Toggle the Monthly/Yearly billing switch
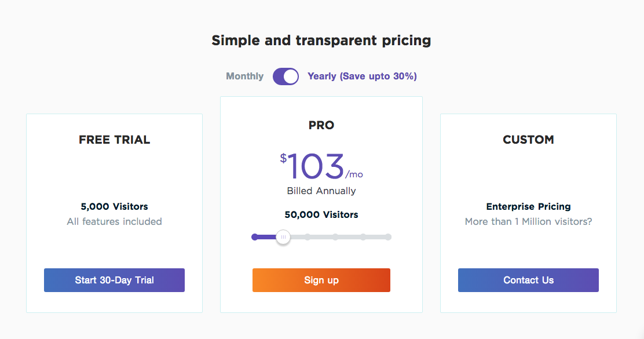Image resolution: width=644 pixels, height=339 pixels. click(x=286, y=76)
